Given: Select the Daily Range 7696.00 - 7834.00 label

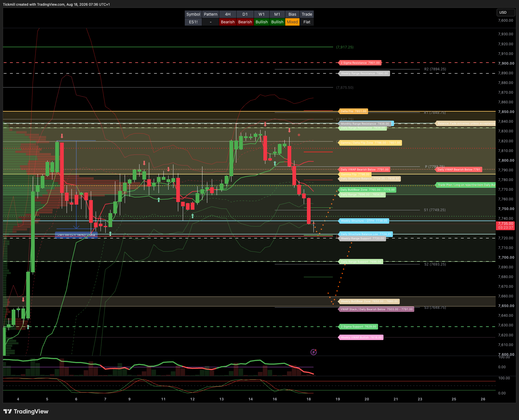Looking at the screenshot, I should 362,195.
